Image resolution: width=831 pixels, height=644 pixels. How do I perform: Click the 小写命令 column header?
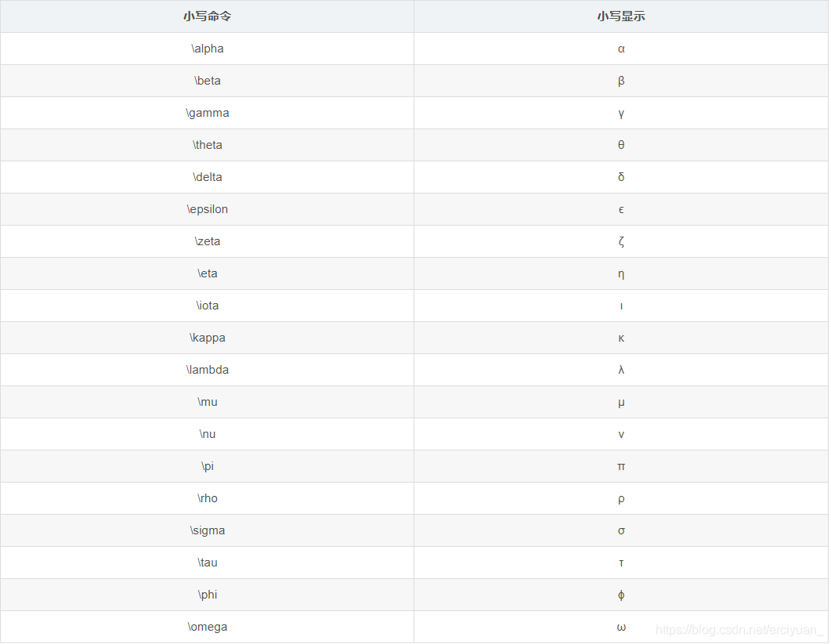208,16
